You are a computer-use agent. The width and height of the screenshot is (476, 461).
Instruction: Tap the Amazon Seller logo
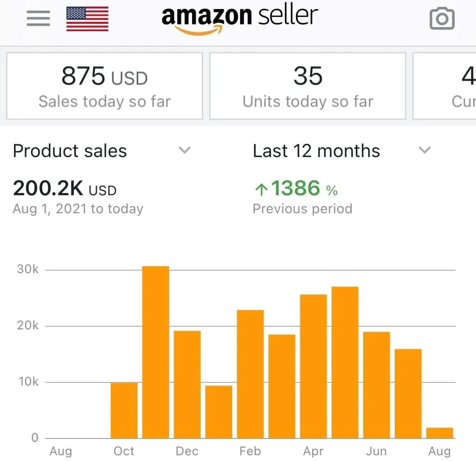pyautogui.click(x=239, y=18)
